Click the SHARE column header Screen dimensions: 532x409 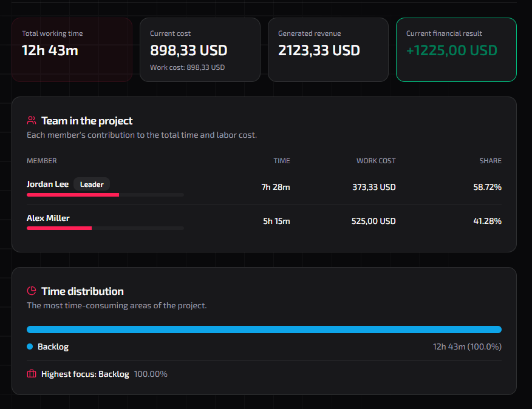[x=490, y=161]
